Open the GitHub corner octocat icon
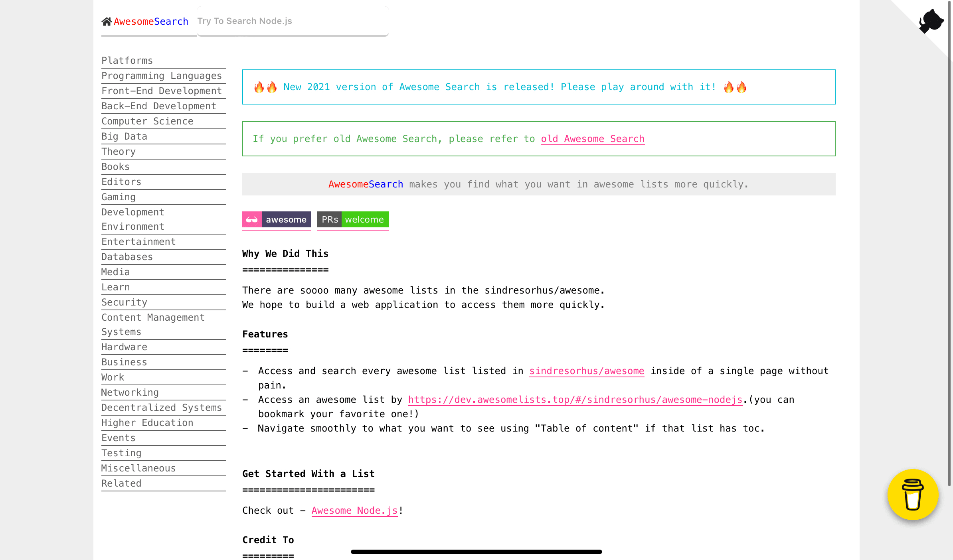The width and height of the screenshot is (953, 560). coord(931,21)
